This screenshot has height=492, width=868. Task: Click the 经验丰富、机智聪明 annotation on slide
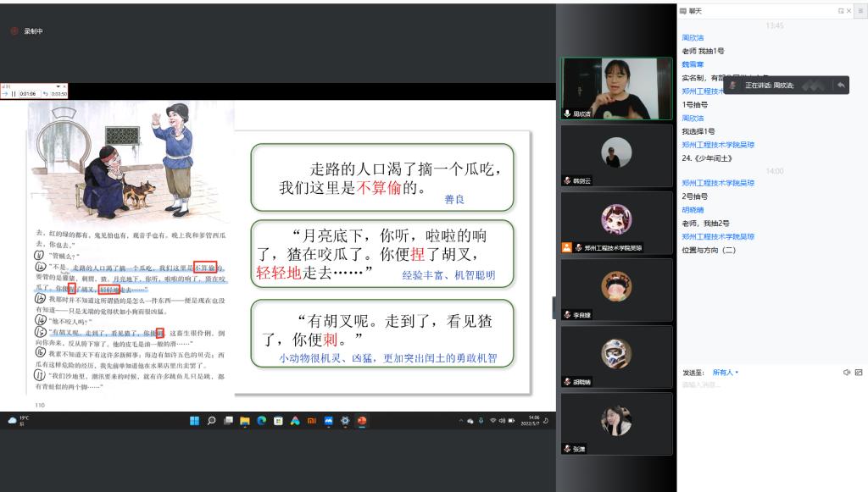click(448, 275)
